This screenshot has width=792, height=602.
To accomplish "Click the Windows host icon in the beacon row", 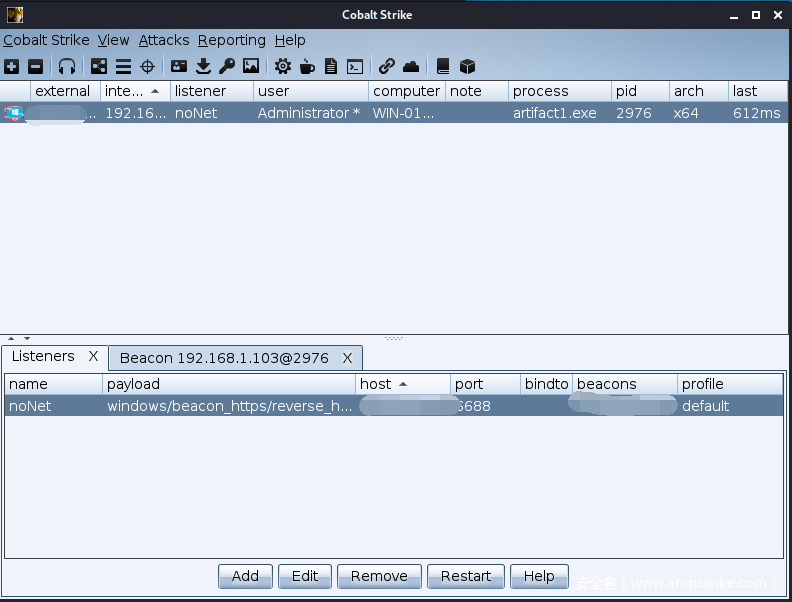I will coord(14,113).
